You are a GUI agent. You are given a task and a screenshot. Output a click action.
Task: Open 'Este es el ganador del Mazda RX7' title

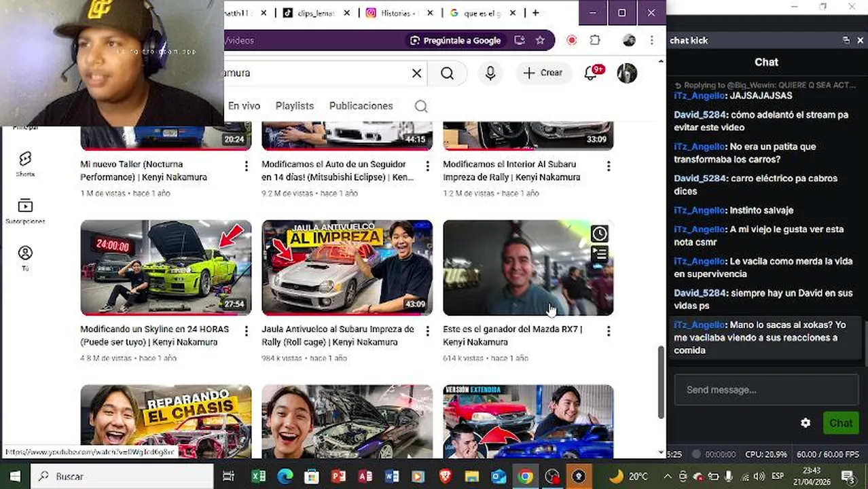click(512, 336)
